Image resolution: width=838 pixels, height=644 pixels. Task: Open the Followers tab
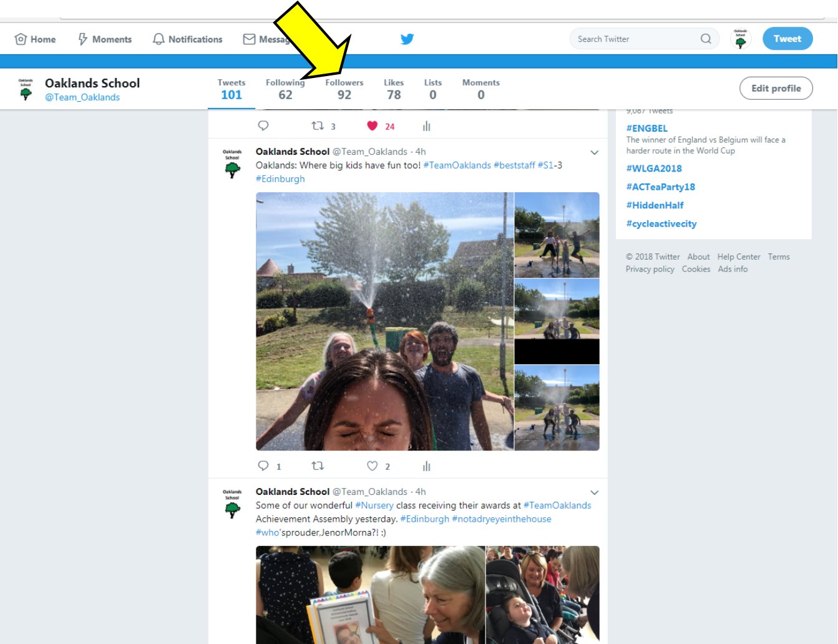coord(344,89)
